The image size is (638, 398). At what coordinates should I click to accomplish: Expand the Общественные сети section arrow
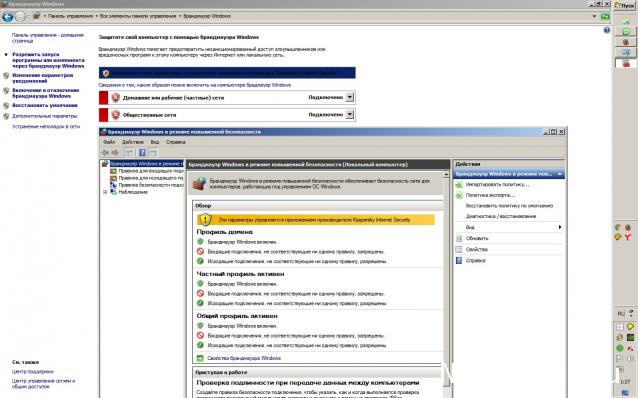(350, 115)
